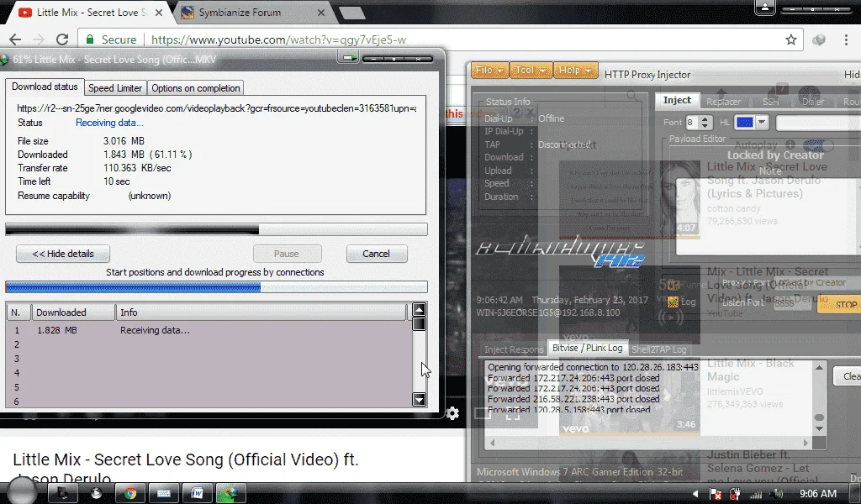Click the connections progress bar

click(216, 286)
